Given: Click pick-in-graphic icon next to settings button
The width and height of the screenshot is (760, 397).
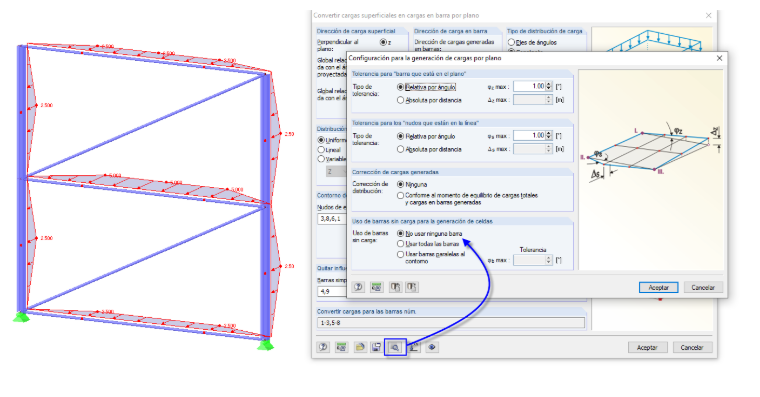Looking at the screenshot, I should (x=413, y=347).
